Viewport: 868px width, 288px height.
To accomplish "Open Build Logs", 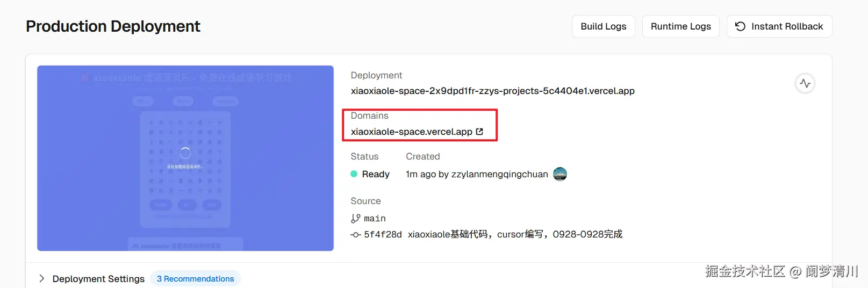I will [603, 26].
